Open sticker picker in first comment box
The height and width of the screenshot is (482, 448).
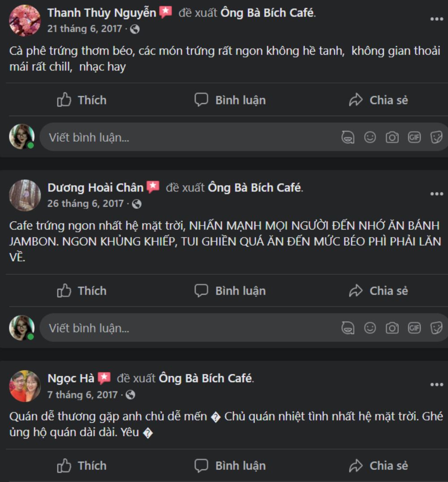pos(436,137)
